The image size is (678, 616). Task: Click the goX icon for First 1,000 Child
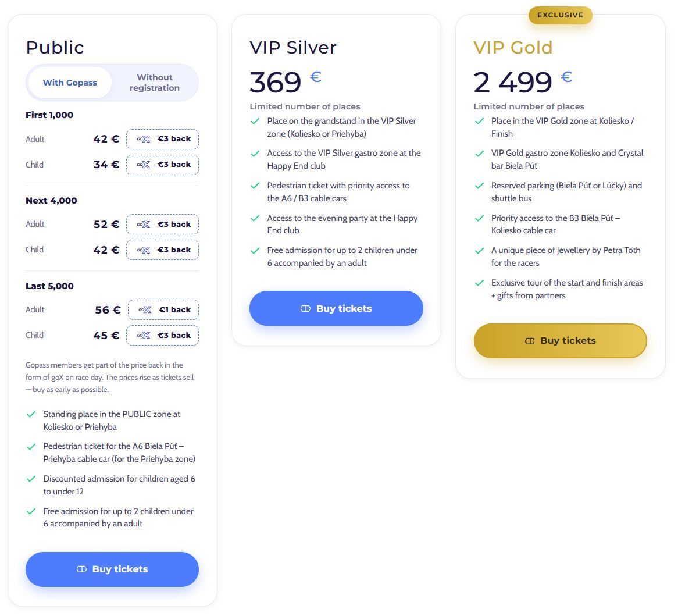pos(144,165)
